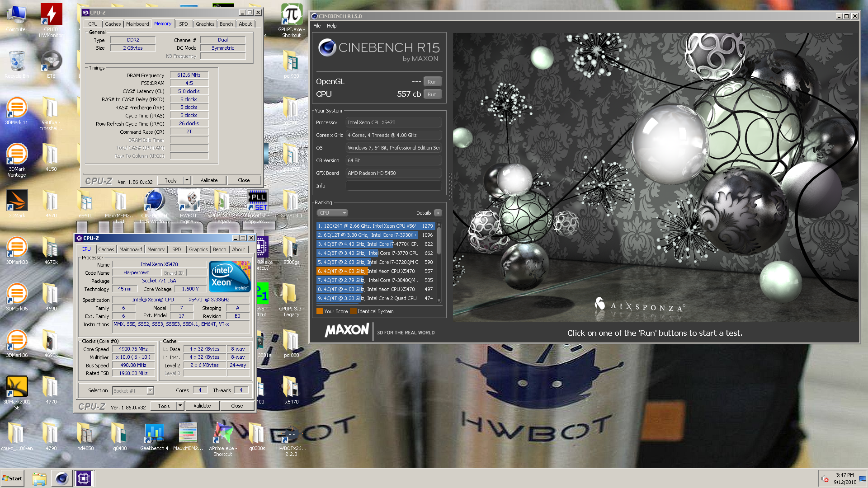This screenshot has width=868, height=488.
Task: Open About tab in bottom CPU-Z window
Action: 239,249
